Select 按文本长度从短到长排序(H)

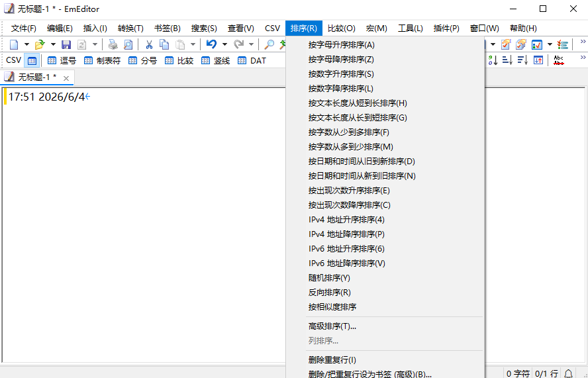tap(385, 103)
